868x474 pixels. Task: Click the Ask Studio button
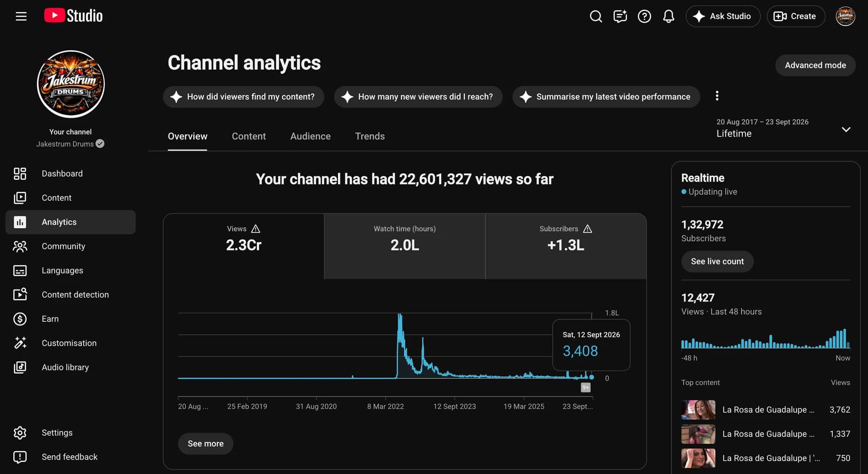click(723, 16)
